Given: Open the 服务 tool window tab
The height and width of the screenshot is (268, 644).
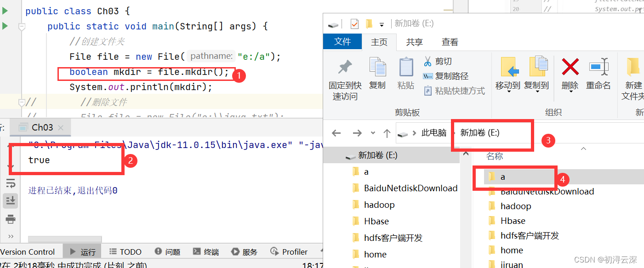Looking at the screenshot, I should click(x=245, y=252).
